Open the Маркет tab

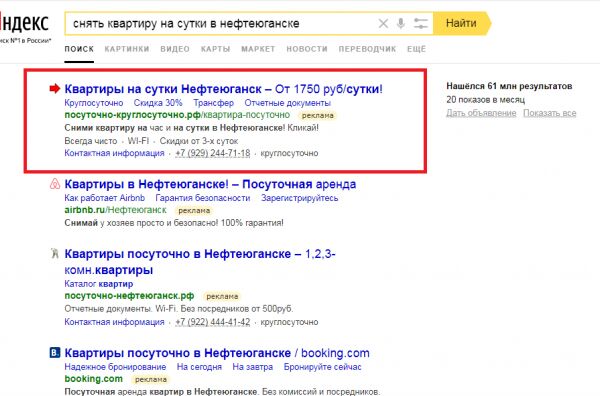(258, 49)
